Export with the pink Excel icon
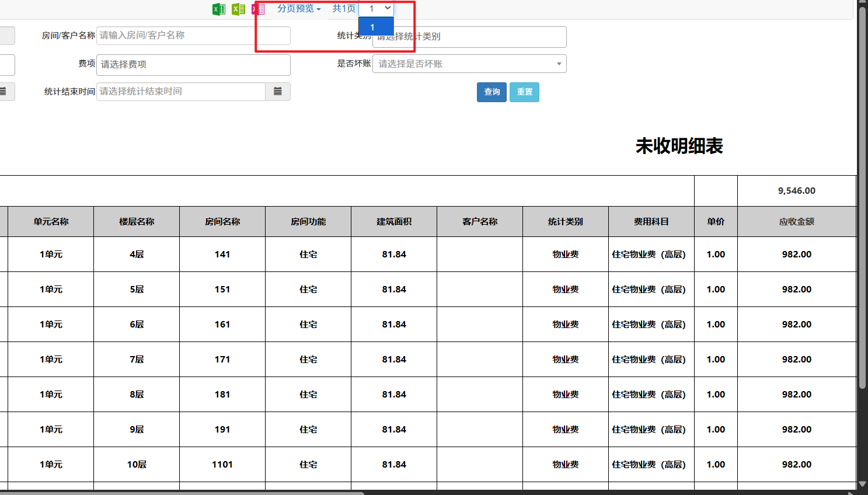 (x=259, y=9)
